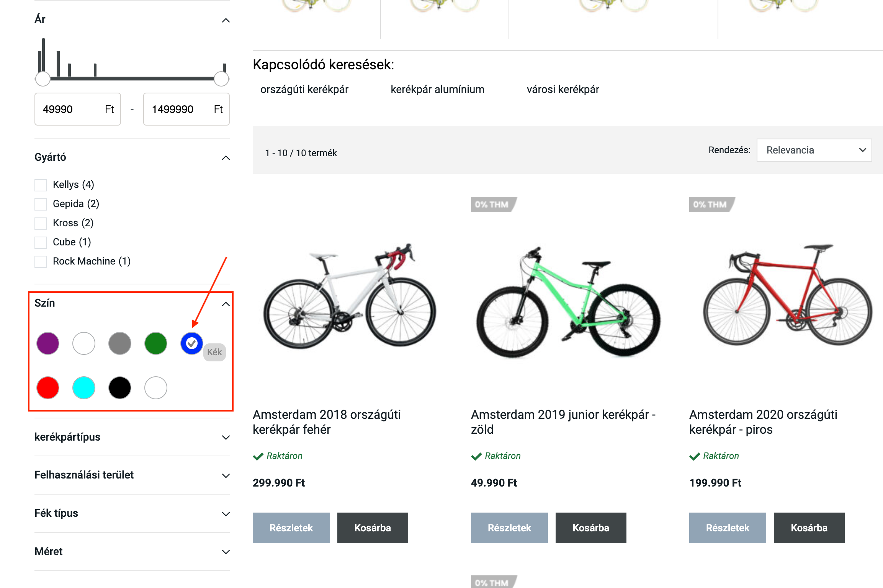Open the Relevancia sort dropdown
883x588 pixels.
(x=814, y=150)
